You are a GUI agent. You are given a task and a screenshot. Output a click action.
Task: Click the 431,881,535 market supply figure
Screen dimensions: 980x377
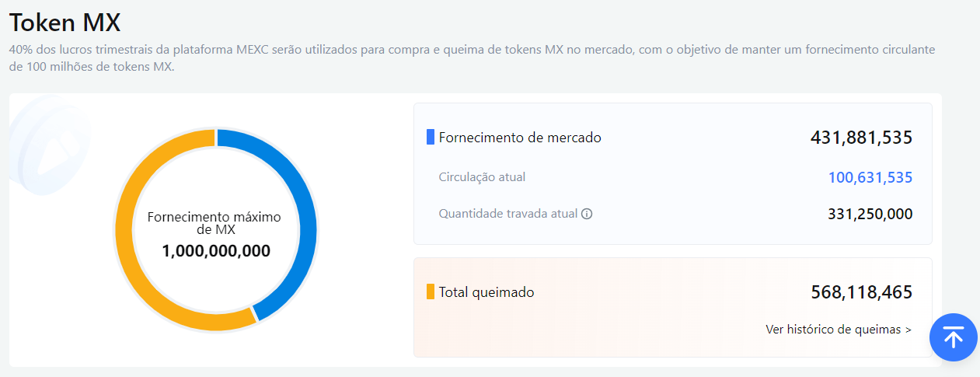pos(861,138)
